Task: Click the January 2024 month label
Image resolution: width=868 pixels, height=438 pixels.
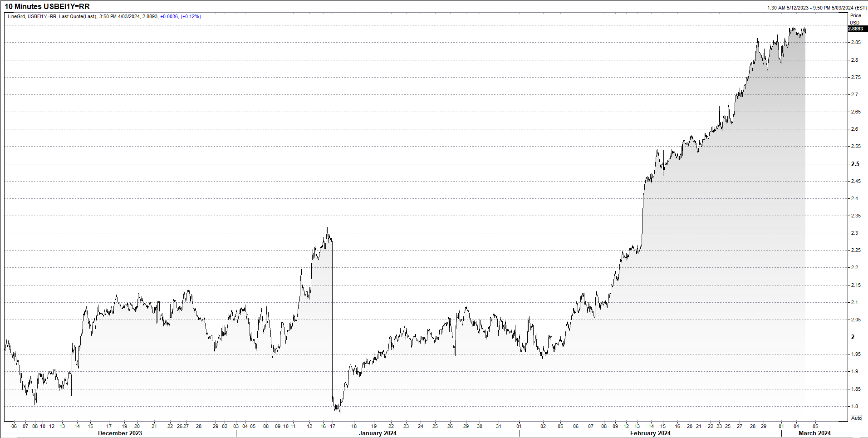Action: click(x=378, y=433)
